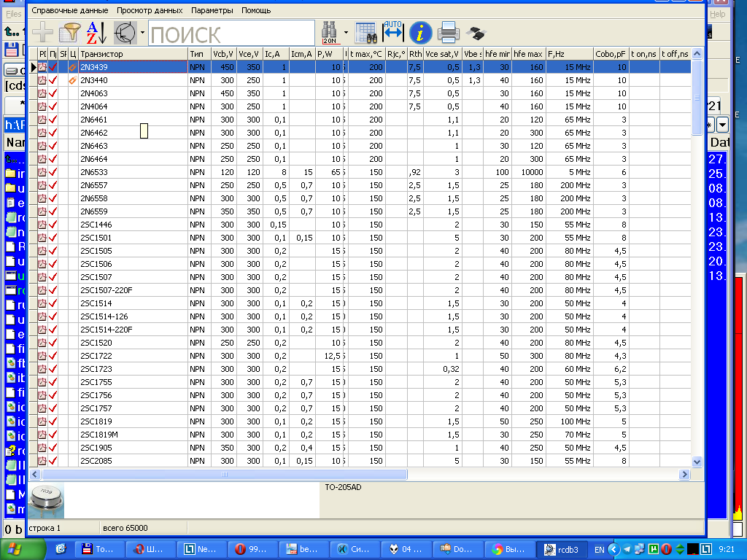The height and width of the screenshot is (560, 747).
Task: Open Справочные данные menu
Action: (x=69, y=10)
